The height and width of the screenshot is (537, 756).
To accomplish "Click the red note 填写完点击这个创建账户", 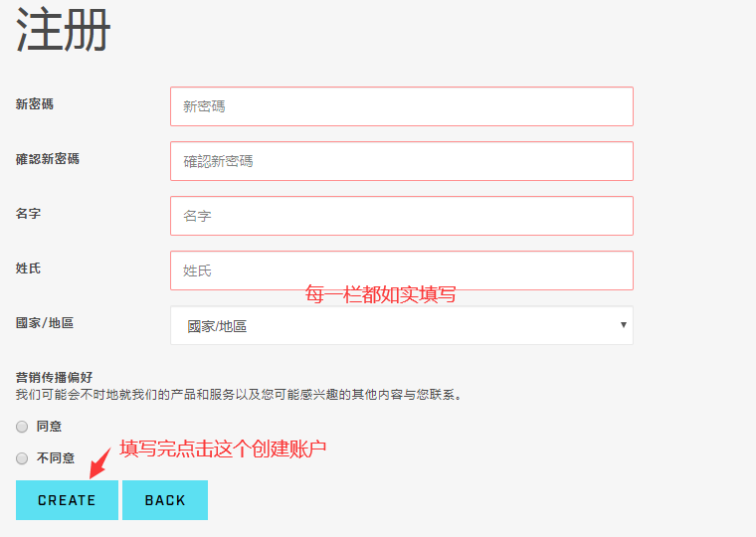I will point(223,448).
